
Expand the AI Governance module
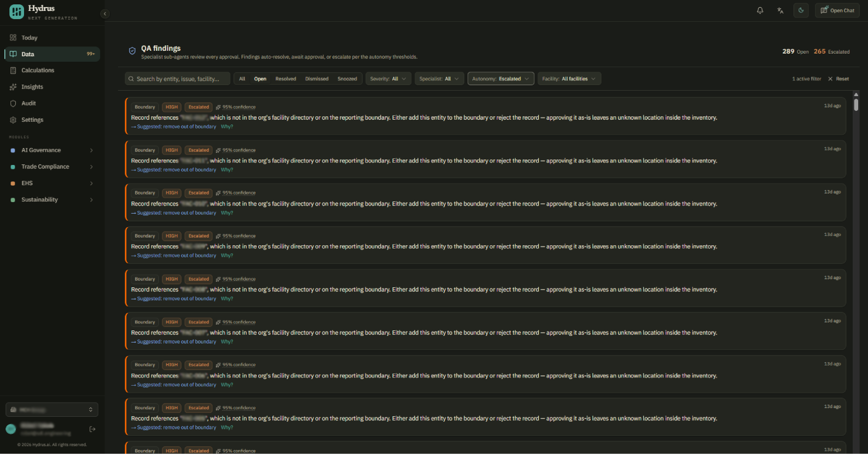coord(52,150)
